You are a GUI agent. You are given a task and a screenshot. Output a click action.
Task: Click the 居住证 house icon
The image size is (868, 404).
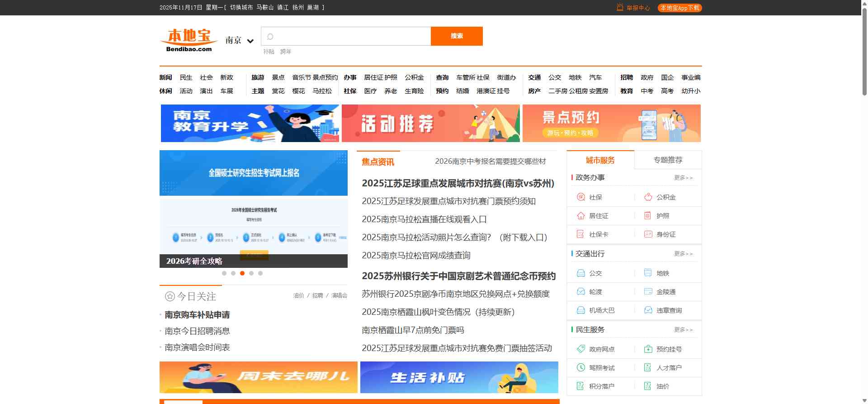tap(581, 216)
